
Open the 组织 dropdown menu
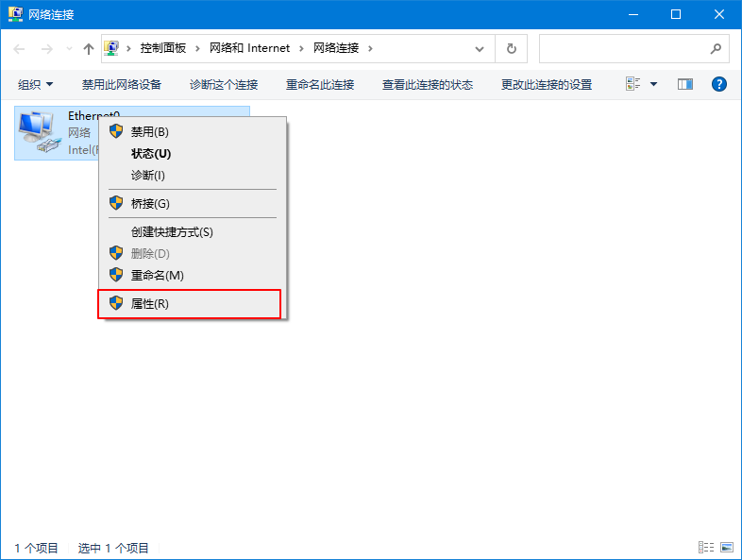pos(36,84)
